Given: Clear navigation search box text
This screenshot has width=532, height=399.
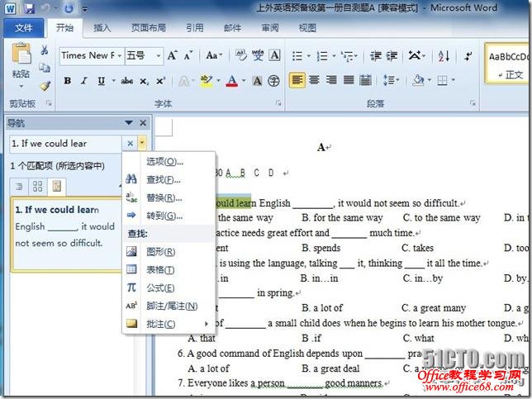Looking at the screenshot, I should [x=131, y=144].
